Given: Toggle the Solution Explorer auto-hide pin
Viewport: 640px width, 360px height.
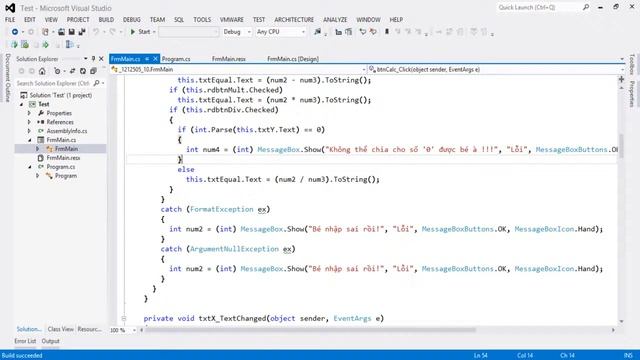Looking at the screenshot, I should point(93,59).
